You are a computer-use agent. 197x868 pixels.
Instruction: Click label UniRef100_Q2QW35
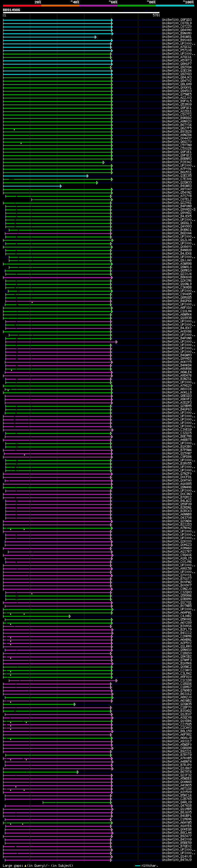pyautogui.click(x=177, y=704)
